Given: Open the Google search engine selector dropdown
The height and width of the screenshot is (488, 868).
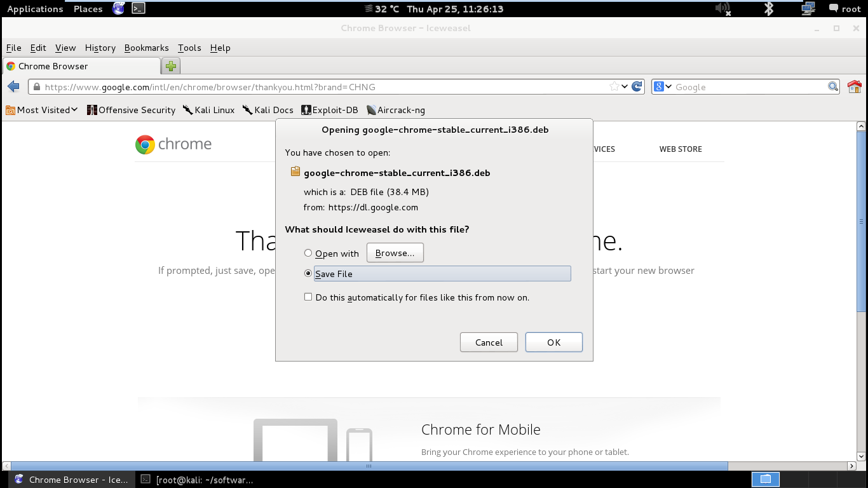Looking at the screenshot, I should coord(663,86).
